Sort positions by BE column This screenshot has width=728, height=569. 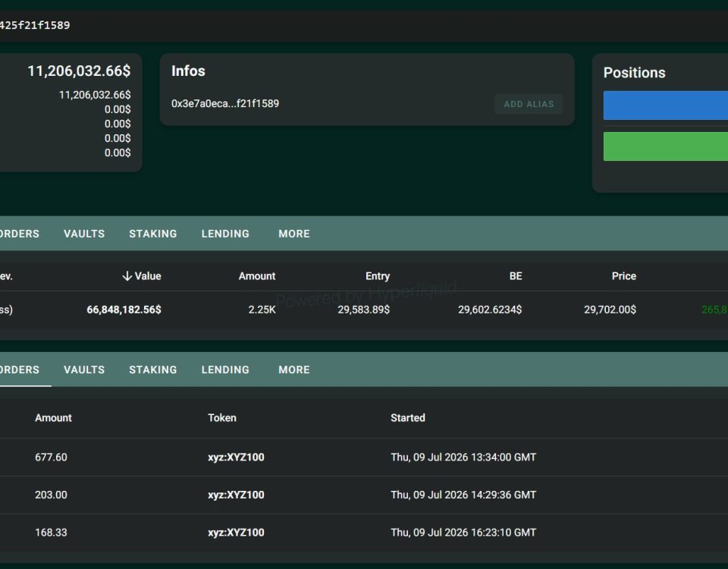tap(516, 276)
